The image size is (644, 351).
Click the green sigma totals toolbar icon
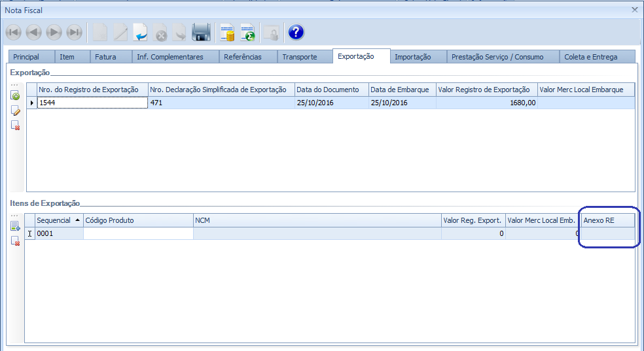(x=247, y=32)
